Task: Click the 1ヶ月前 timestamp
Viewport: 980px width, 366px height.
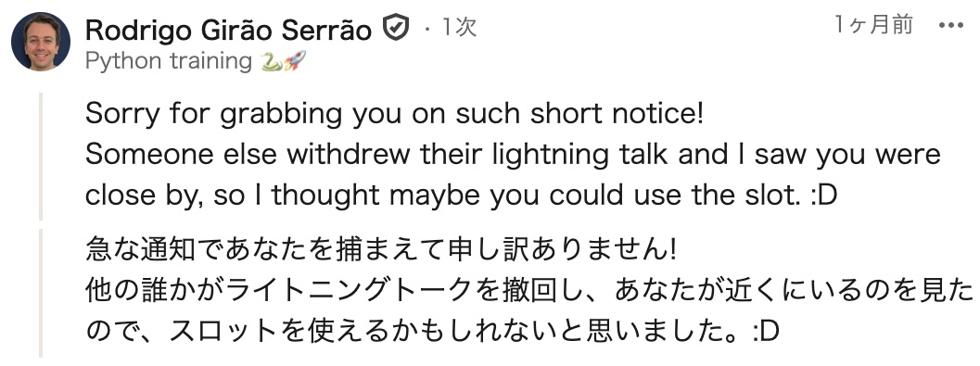Action: [x=873, y=26]
